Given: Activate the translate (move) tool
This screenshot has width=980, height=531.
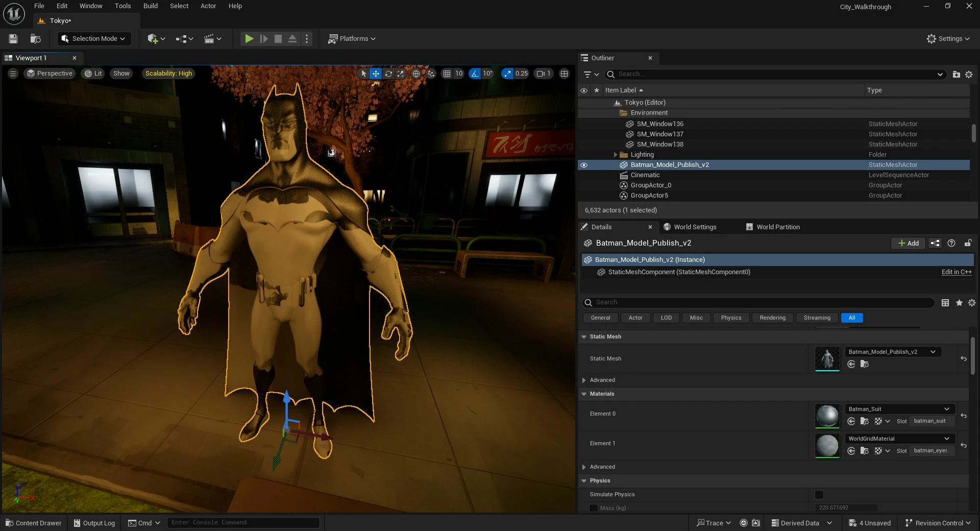Looking at the screenshot, I should [x=376, y=74].
